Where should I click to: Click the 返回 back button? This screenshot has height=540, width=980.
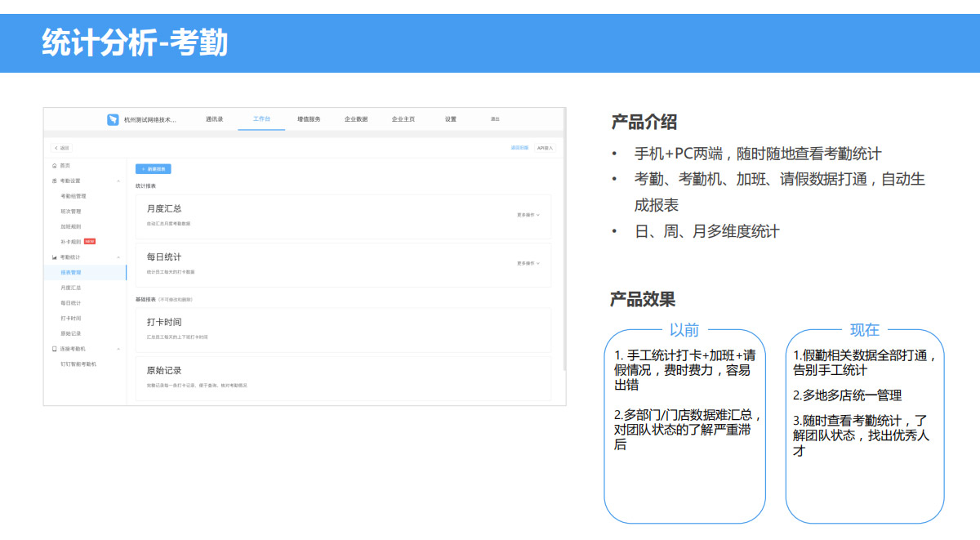(62, 148)
